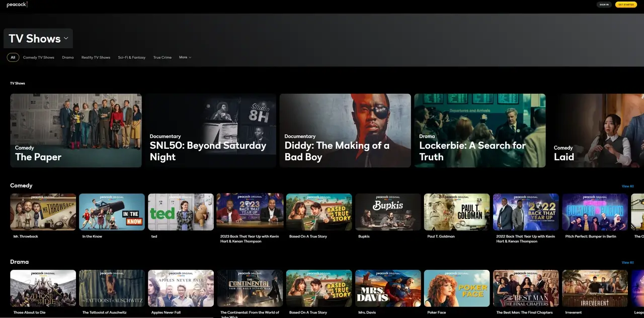
Task: Select the True Crime category
Action: pyautogui.click(x=162, y=57)
